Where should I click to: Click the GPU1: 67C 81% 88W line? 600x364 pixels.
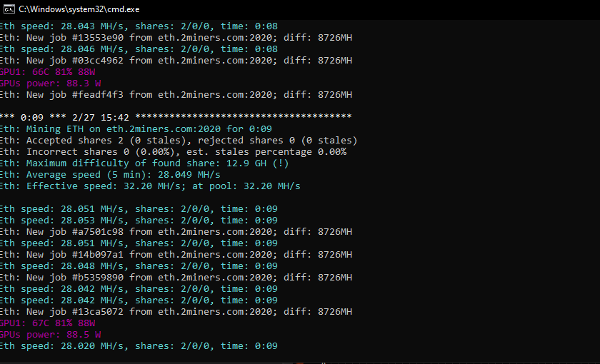[48, 323]
